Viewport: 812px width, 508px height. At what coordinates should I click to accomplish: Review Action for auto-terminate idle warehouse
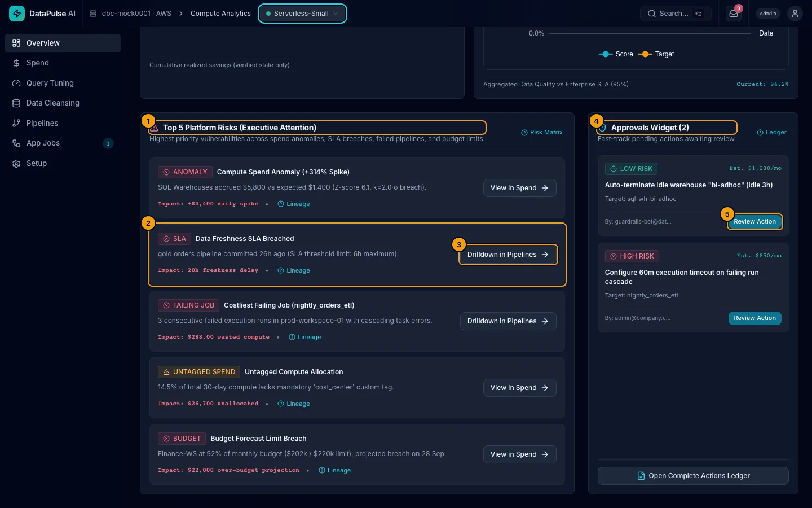coord(754,222)
